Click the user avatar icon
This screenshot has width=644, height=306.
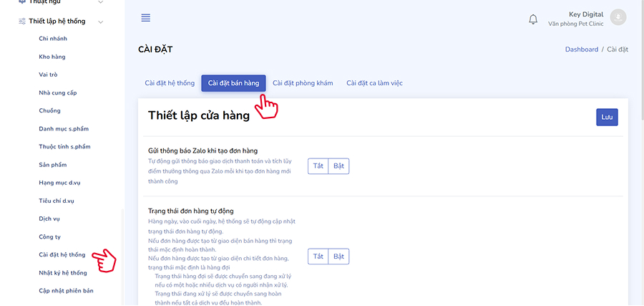[x=618, y=18]
